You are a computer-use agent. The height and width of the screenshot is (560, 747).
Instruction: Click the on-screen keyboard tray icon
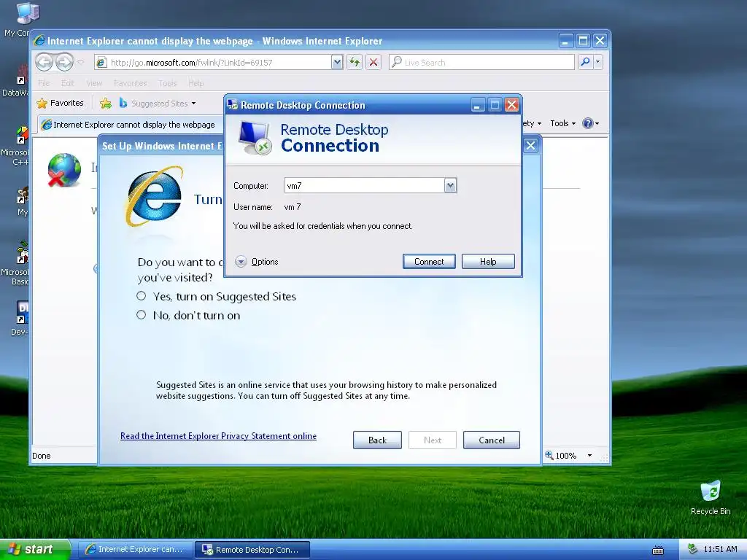pos(658,551)
